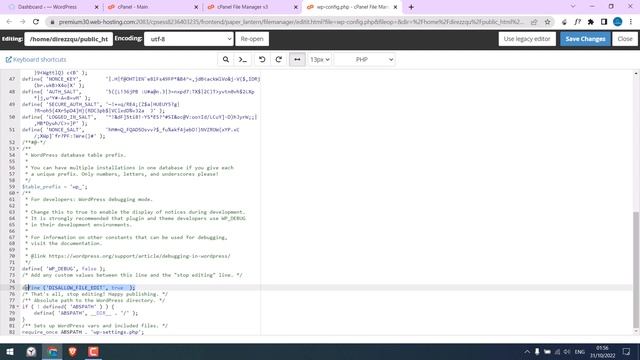Save Changes to wp-config.php
The width and height of the screenshot is (640, 360).
tap(585, 39)
